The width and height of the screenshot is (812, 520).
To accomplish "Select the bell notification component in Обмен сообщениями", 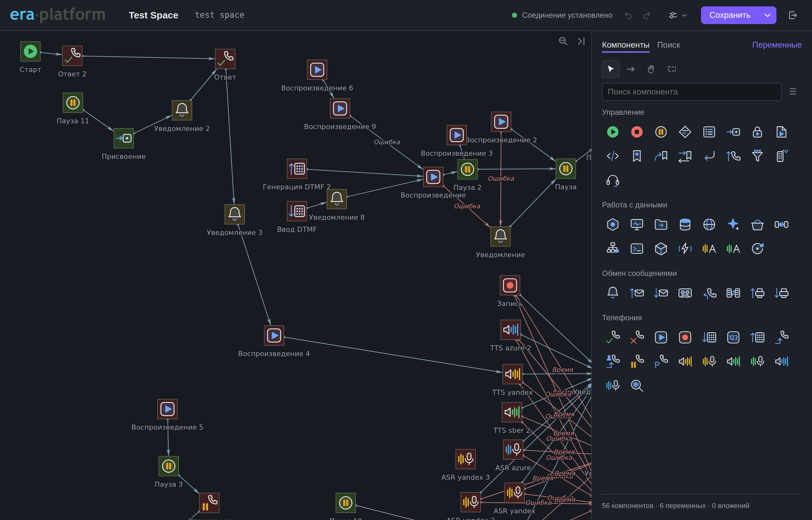I will point(612,293).
